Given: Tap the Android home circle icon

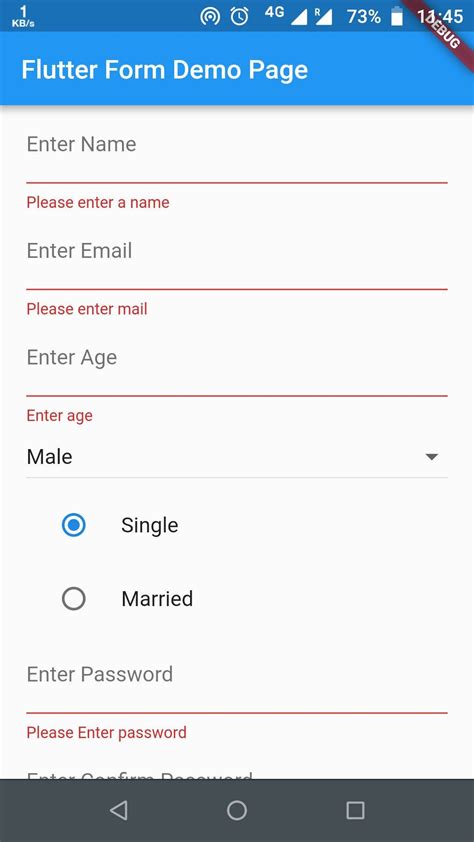Looking at the screenshot, I should click(x=237, y=810).
